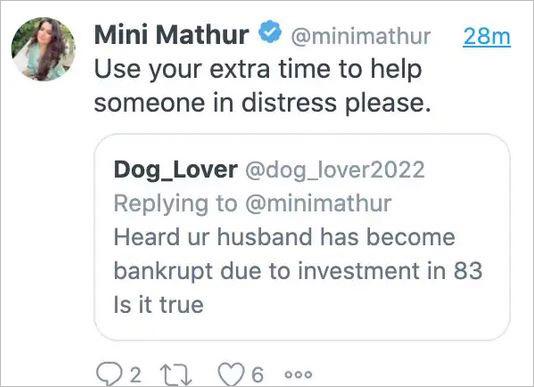Click the 'Is it true' quoted text line
This screenshot has width=534, height=387.
(159, 305)
